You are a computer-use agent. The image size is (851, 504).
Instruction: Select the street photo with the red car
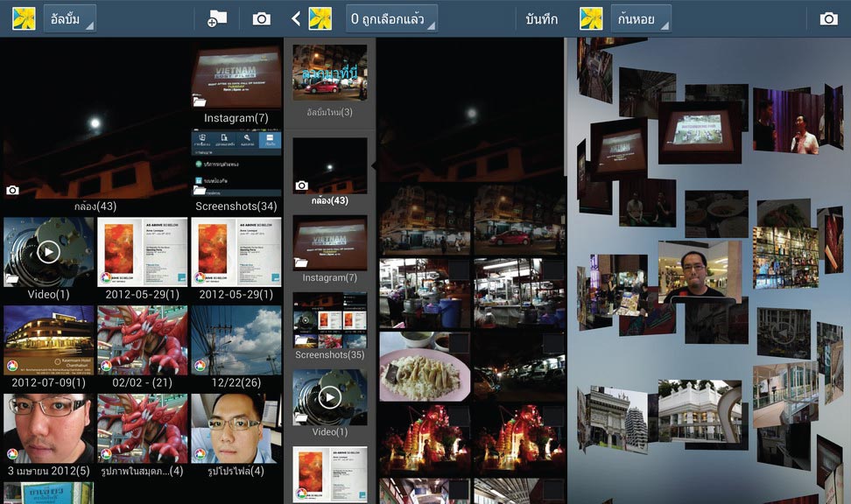click(x=519, y=220)
